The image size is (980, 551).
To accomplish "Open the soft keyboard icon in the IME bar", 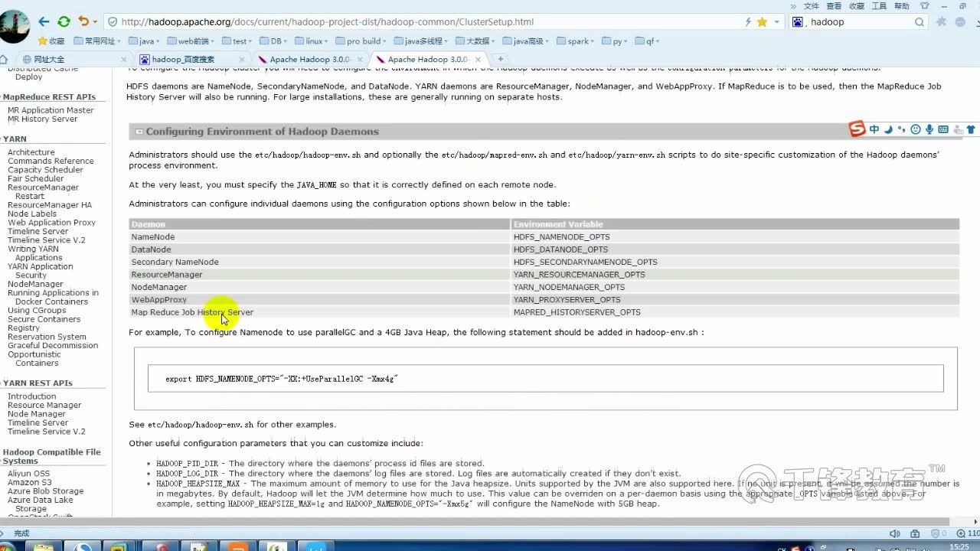I will click(x=943, y=129).
